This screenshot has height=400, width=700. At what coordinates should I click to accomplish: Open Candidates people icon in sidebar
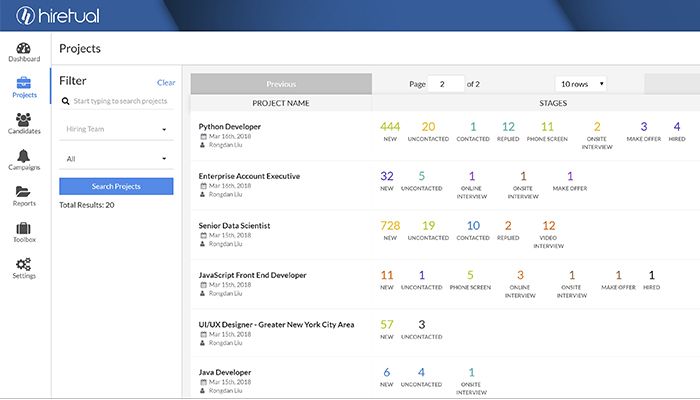coord(24,119)
